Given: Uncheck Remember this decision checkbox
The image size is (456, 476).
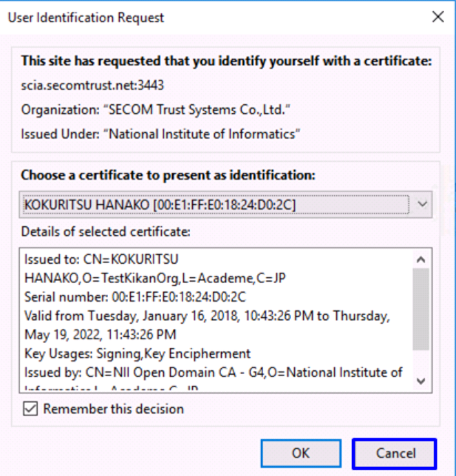Looking at the screenshot, I should [x=30, y=409].
